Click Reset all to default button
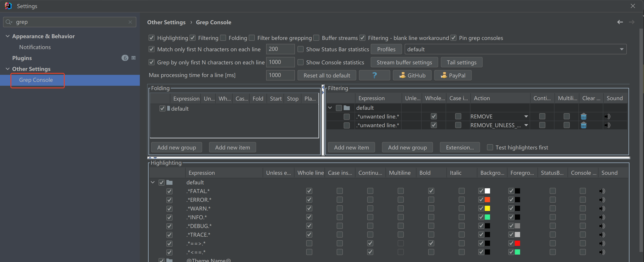This screenshot has height=262, width=644. [326, 75]
